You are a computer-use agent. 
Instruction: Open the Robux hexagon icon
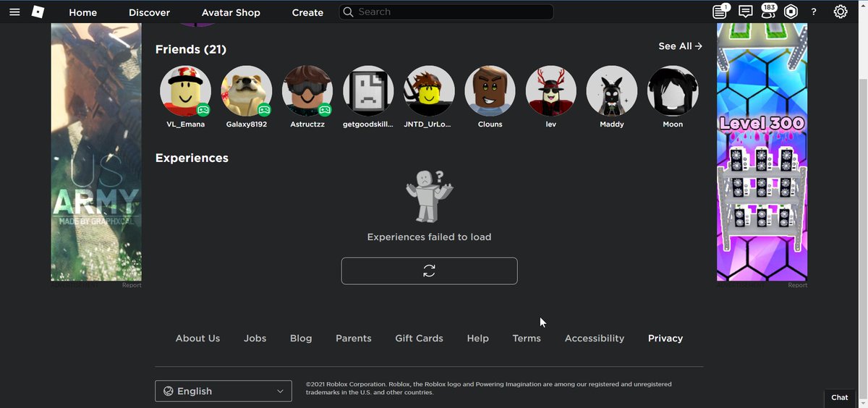[x=791, y=12]
